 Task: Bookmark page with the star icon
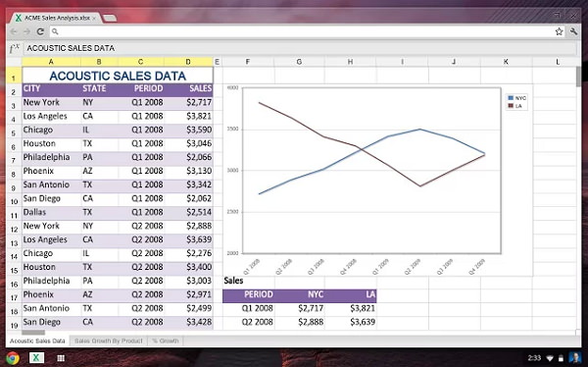560,31
